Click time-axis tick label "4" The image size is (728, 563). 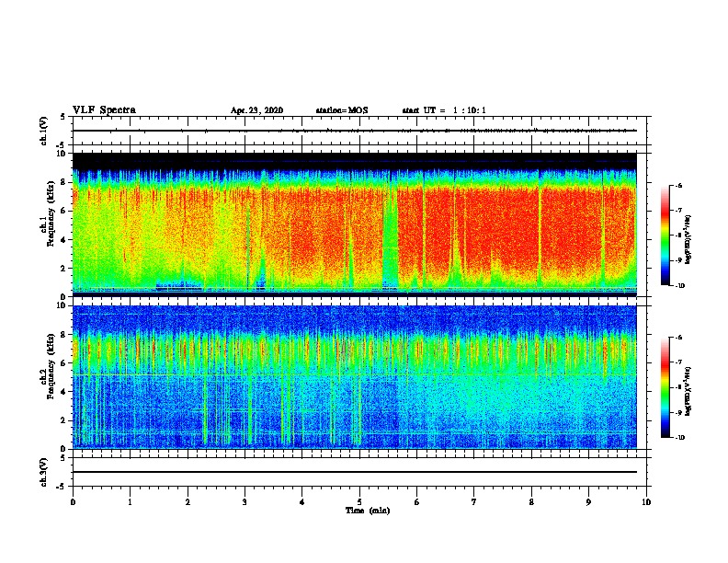click(x=302, y=502)
